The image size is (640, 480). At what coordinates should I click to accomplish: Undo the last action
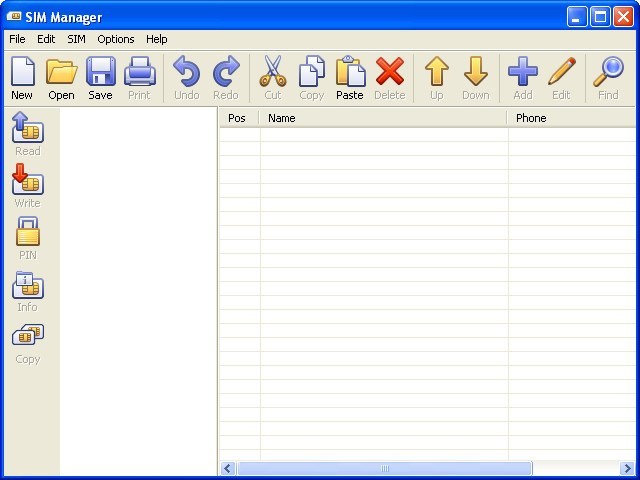[x=187, y=78]
